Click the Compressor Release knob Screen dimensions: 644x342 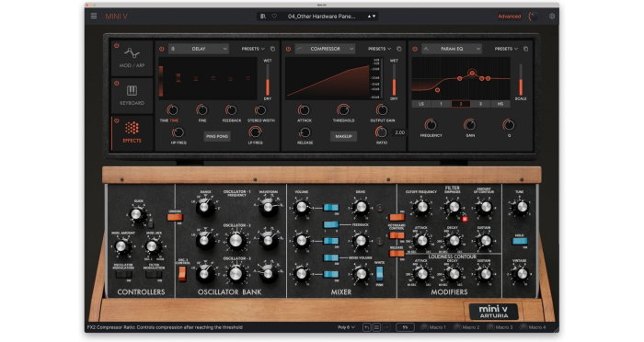point(305,132)
